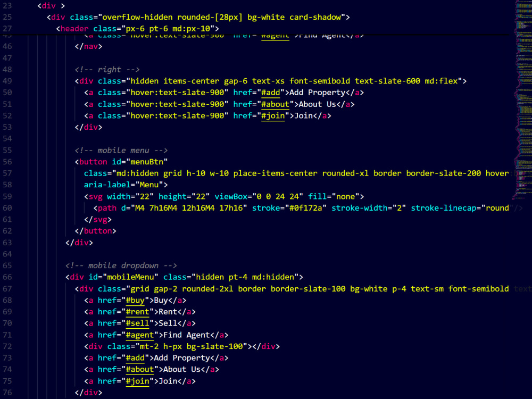The height and width of the screenshot is (399, 532).
Task: Follow the #join link on line 75
Action: (137, 381)
